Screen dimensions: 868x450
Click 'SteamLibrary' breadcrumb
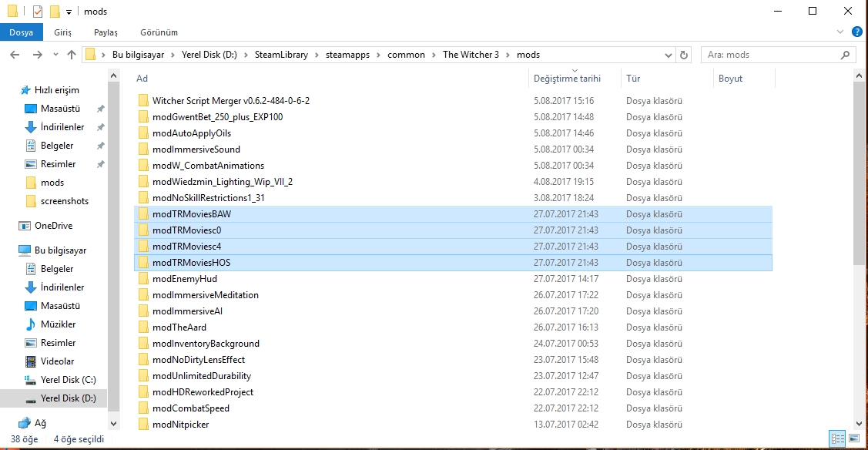(281, 55)
